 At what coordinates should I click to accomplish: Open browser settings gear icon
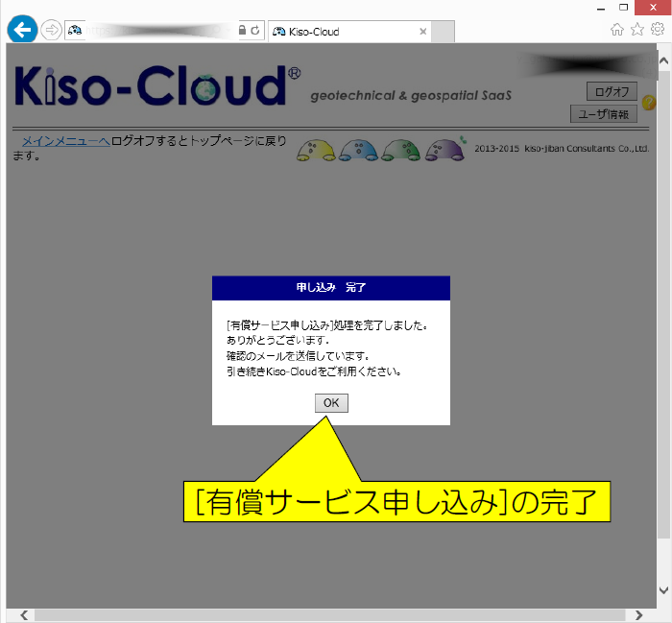pos(658,30)
